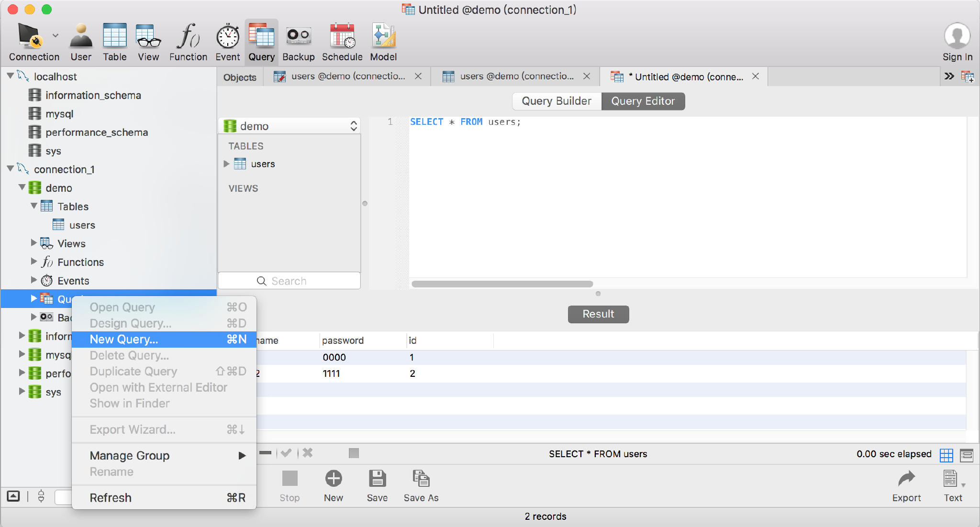Switch to Query Builder mode
Viewport: 980px width, 527px height.
pyautogui.click(x=557, y=101)
